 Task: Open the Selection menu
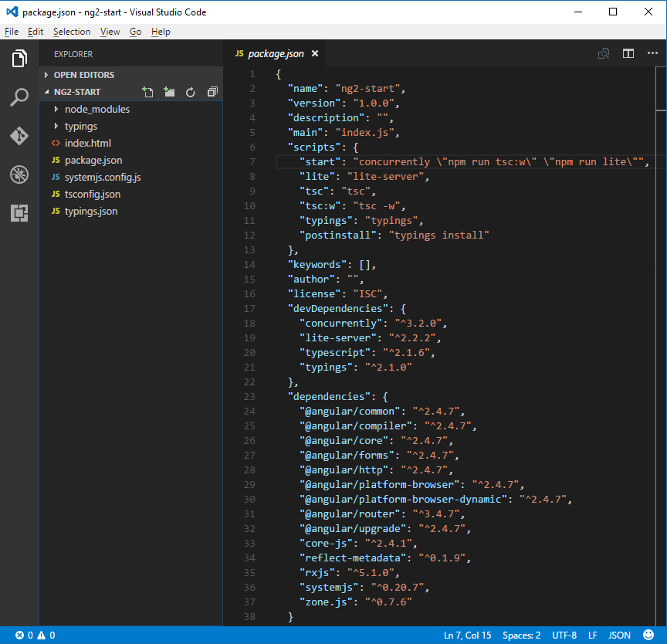click(72, 32)
